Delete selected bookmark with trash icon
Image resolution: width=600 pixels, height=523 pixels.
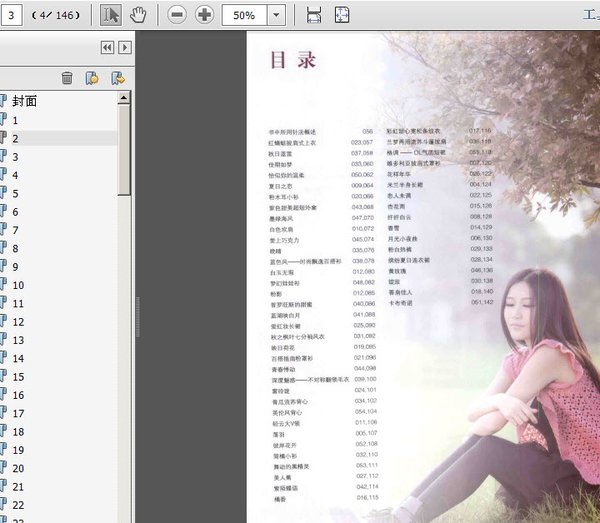point(67,77)
